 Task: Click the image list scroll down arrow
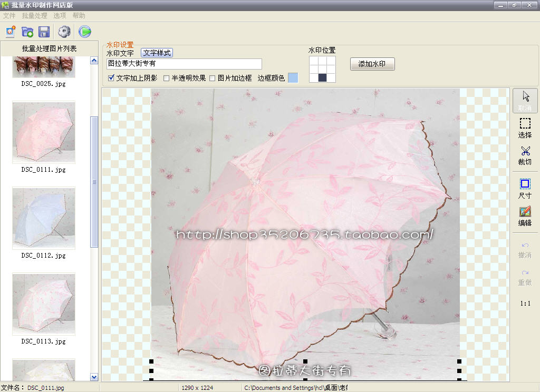(94, 377)
